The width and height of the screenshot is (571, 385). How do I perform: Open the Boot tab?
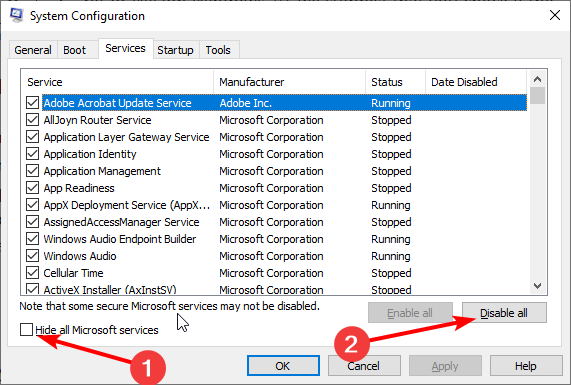click(75, 50)
